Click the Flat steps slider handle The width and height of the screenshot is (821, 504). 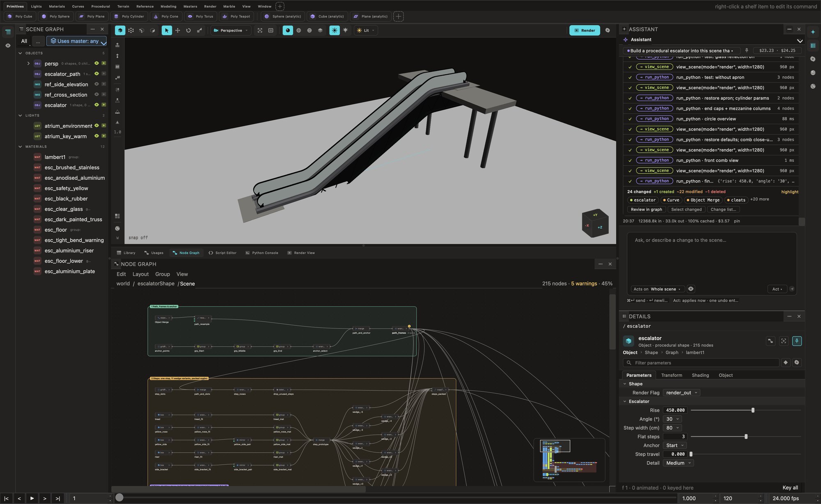(x=746, y=437)
